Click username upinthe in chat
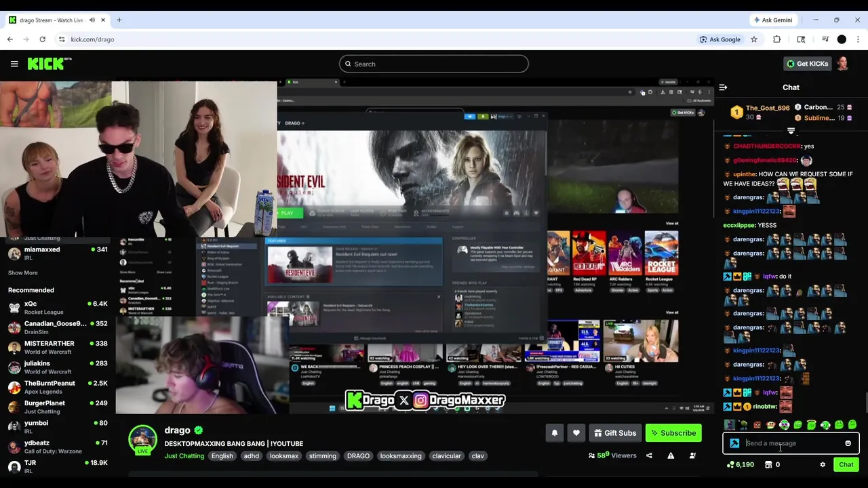This screenshot has width=868, height=488. point(745,174)
